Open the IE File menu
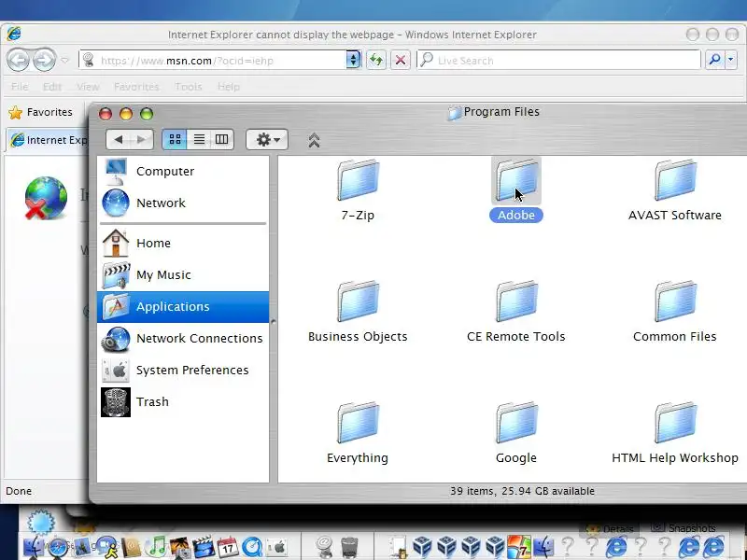 coord(20,87)
